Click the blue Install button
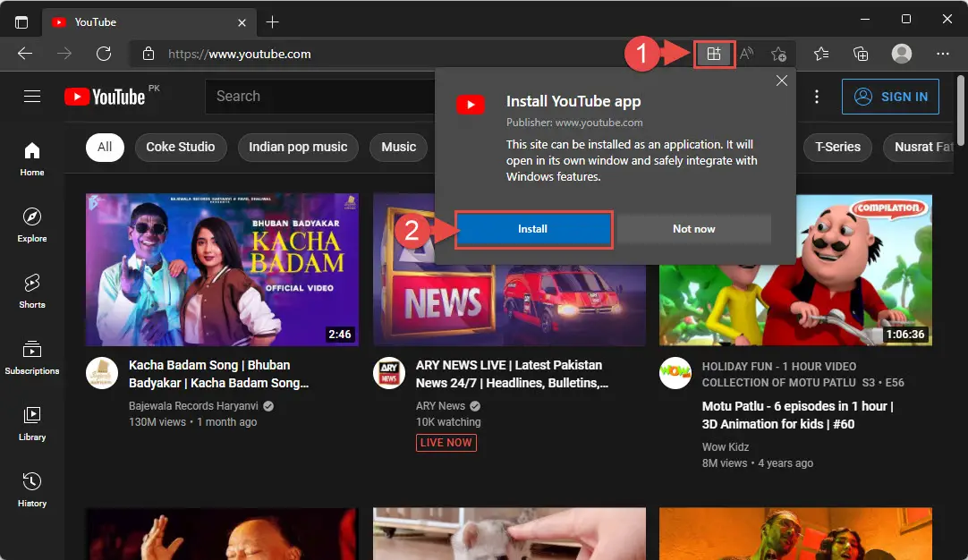 533,229
